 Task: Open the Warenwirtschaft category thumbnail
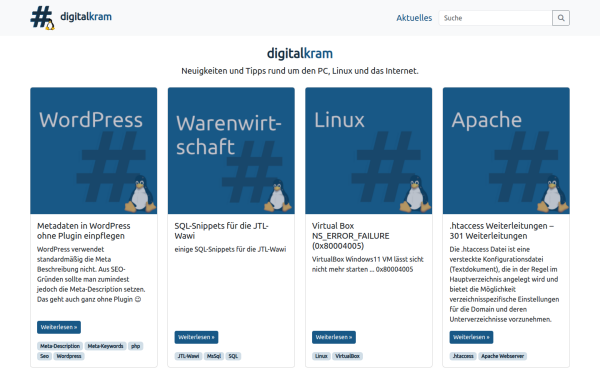231,150
